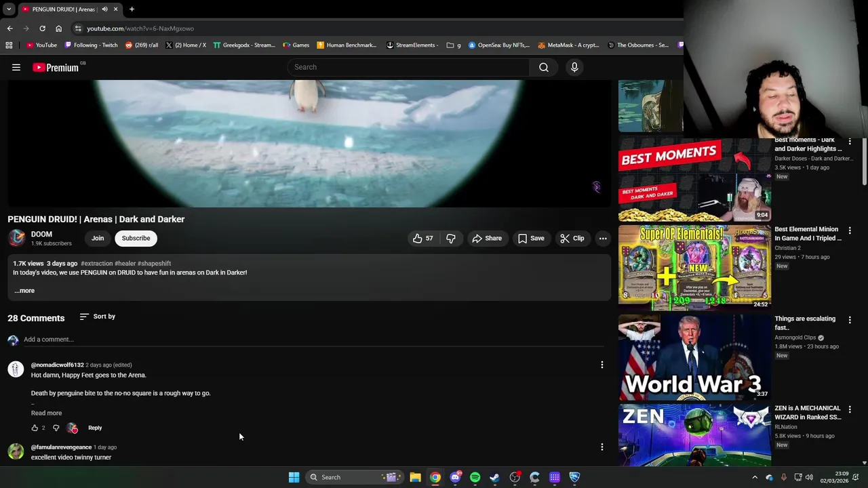This screenshot has width=868, height=488.
Task: Open the g bookmarks folder
Action: pyautogui.click(x=454, y=45)
